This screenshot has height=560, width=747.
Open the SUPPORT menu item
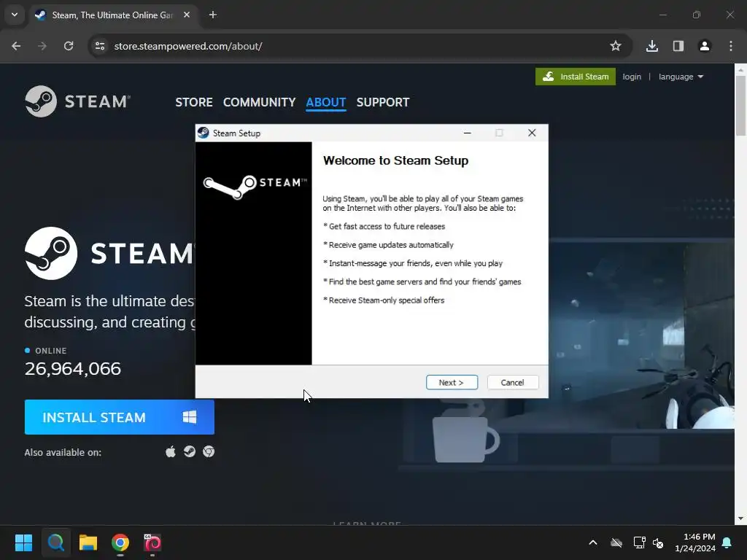(x=382, y=102)
